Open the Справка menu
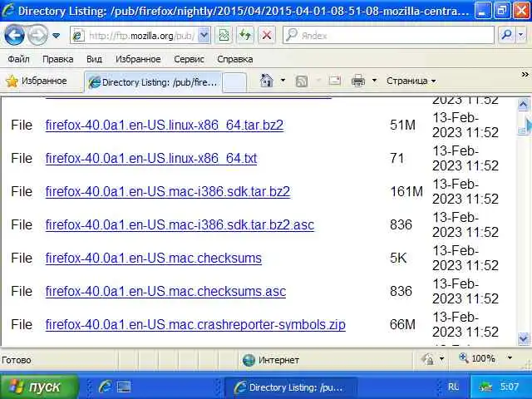Screen dimensions: 532x399 234,59
